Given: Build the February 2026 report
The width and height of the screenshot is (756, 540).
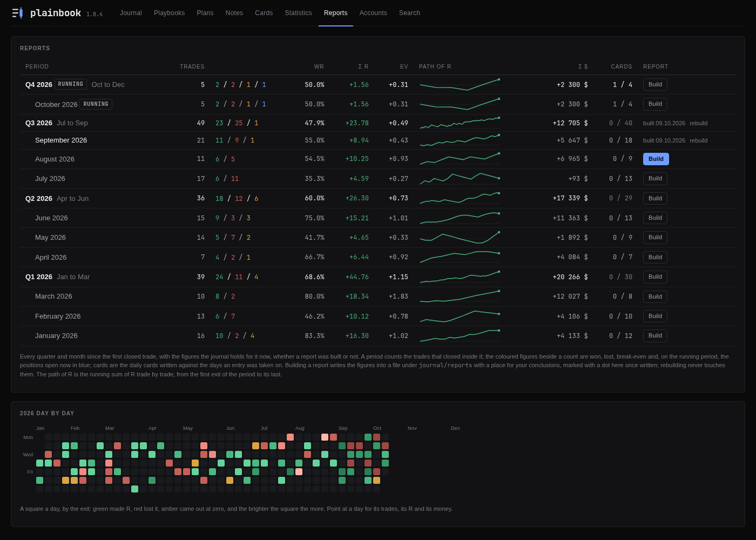Looking at the screenshot, I should pyautogui.click(x=655, y=316).
